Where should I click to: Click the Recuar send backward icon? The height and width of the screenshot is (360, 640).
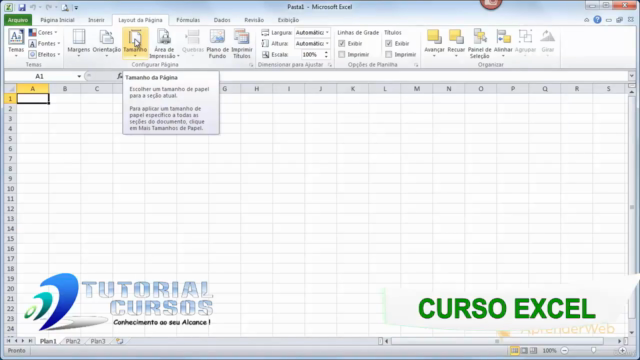[456, 37]
